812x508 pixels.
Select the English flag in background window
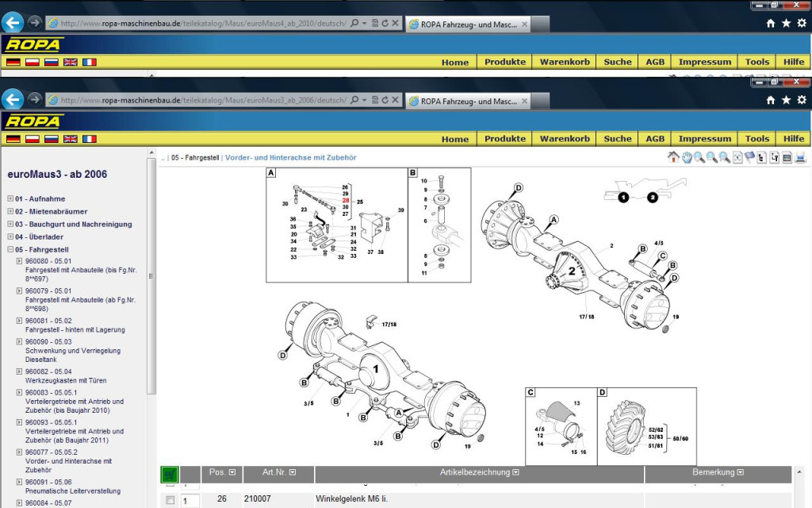71,62
